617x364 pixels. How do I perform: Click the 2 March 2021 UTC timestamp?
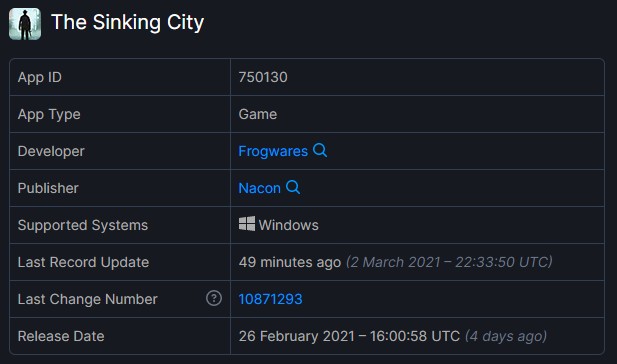(x=449, y=262)
